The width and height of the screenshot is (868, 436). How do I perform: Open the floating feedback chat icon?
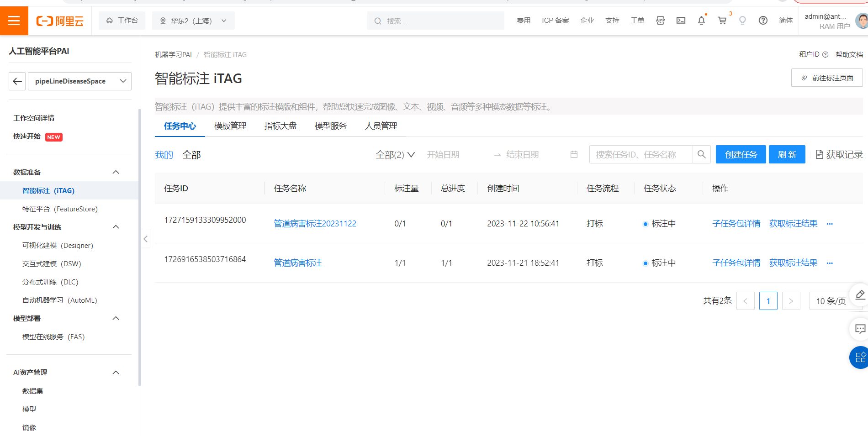pos(860,329)
